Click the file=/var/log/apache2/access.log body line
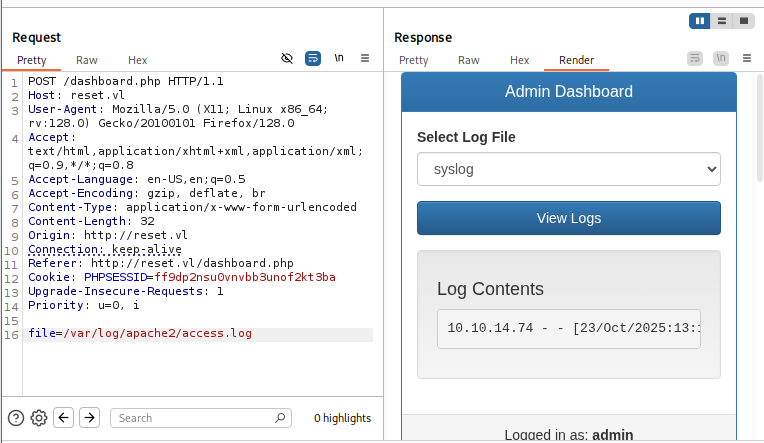This screenshot has width=764, height=443. click(140, 333)
